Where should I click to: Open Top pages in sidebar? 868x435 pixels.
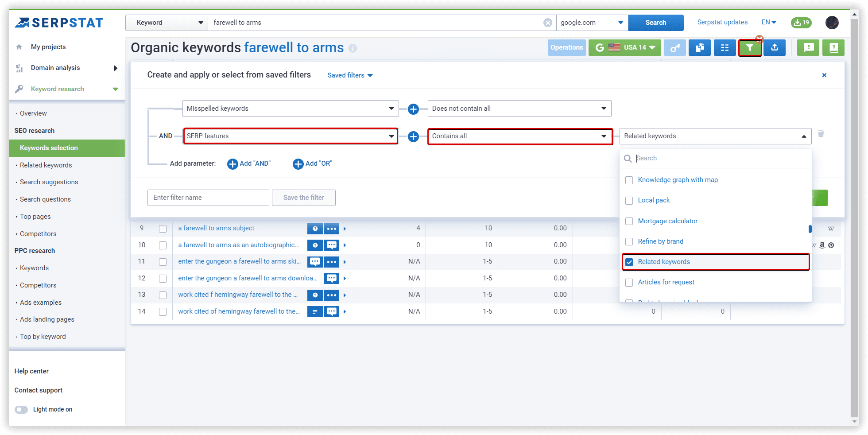coord(35,217)
